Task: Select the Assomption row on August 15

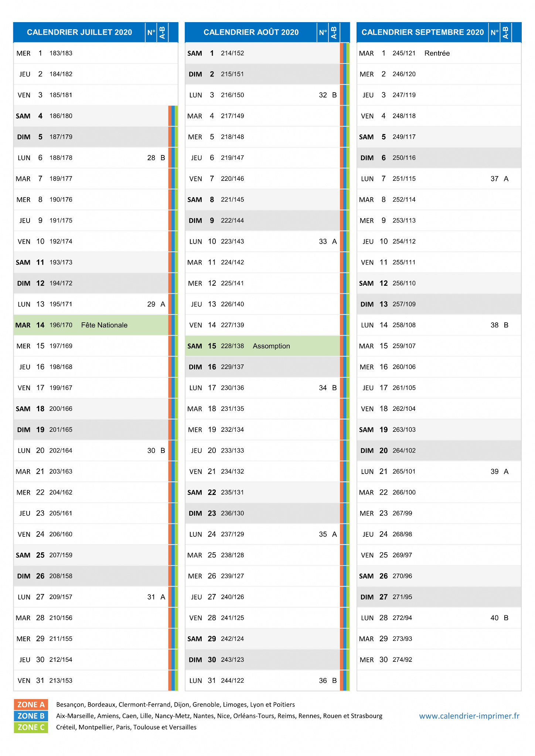Action: 262,346
